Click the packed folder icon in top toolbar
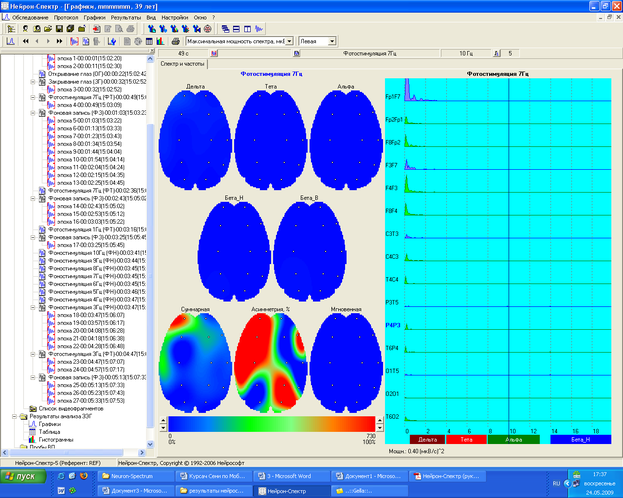The height and width of the screenshot is (498, 623). click(x=82, y=29)
